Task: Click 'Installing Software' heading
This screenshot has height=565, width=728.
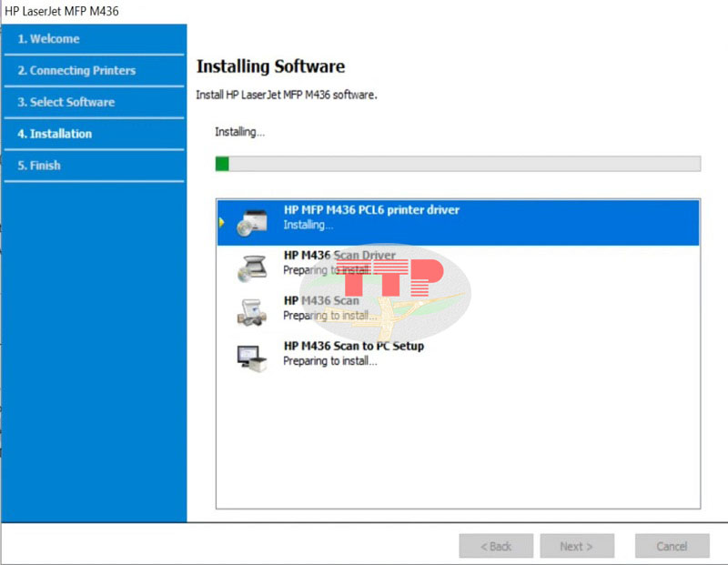Action: tap(270, 66)
